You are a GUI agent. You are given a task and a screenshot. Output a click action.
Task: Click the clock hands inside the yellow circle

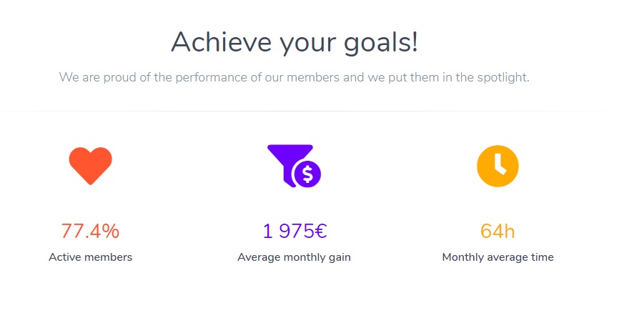point(500,164)
